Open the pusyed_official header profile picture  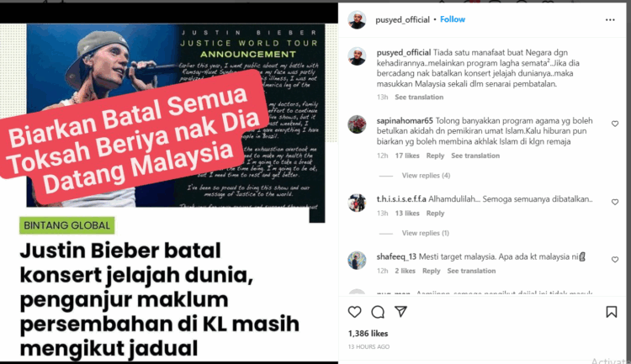coord(357,19)
